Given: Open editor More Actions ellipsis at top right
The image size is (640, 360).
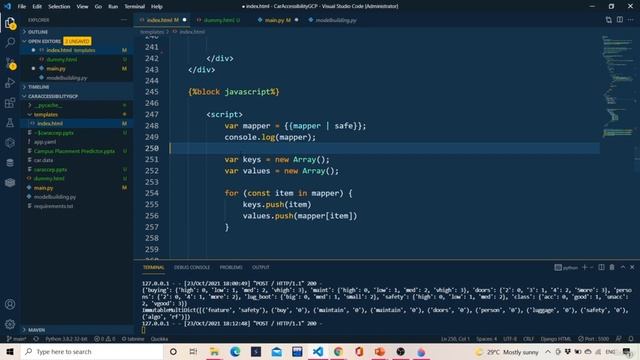Looking at the screenshot, I should click(x=631, y=20).
